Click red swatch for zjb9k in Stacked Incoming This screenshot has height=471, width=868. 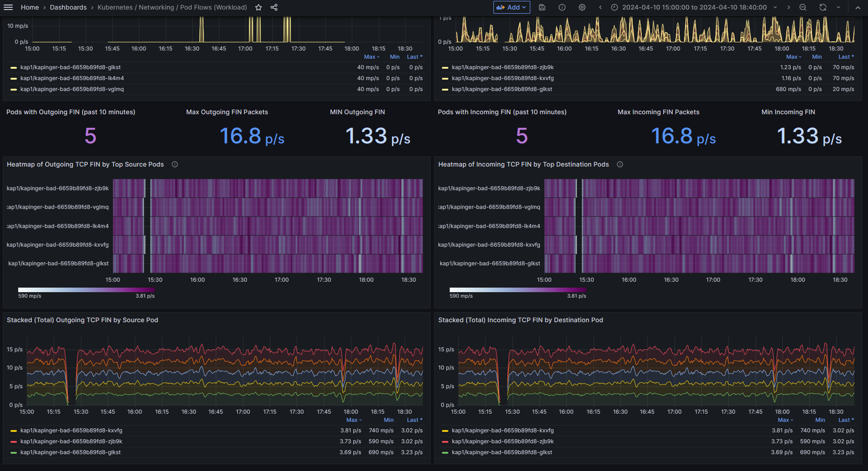(445, 441)
